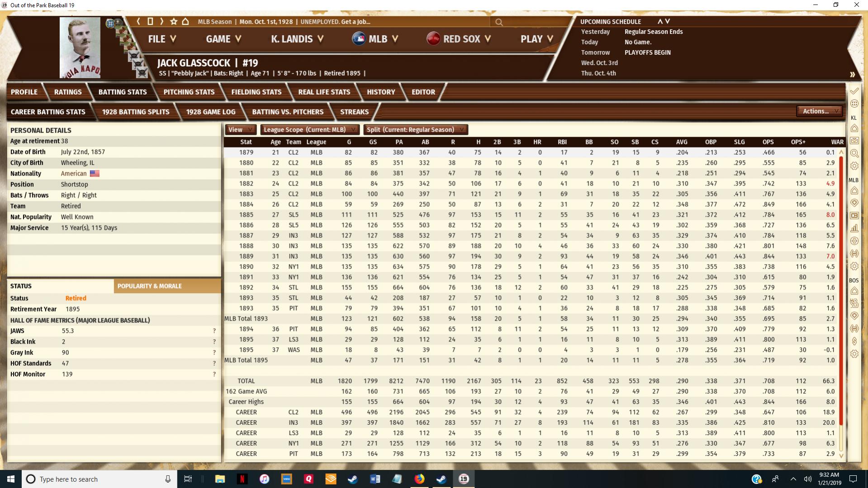Click the magnifier search icon in right sidebar
The image size is (868, 488).
point(854,154)
